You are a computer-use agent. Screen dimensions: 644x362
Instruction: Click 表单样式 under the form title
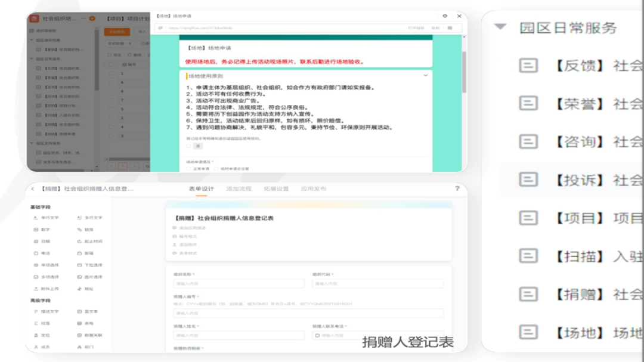click(185, 253)
